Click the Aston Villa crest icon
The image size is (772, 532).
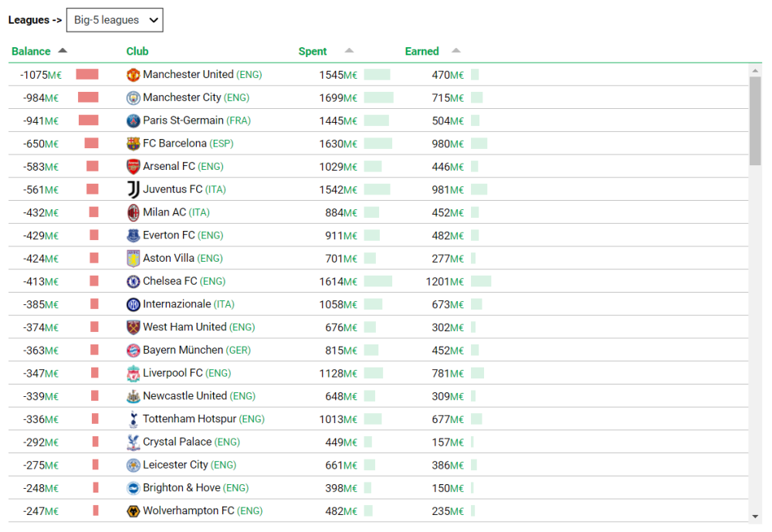pyautogui.click(x=133, y=259)
